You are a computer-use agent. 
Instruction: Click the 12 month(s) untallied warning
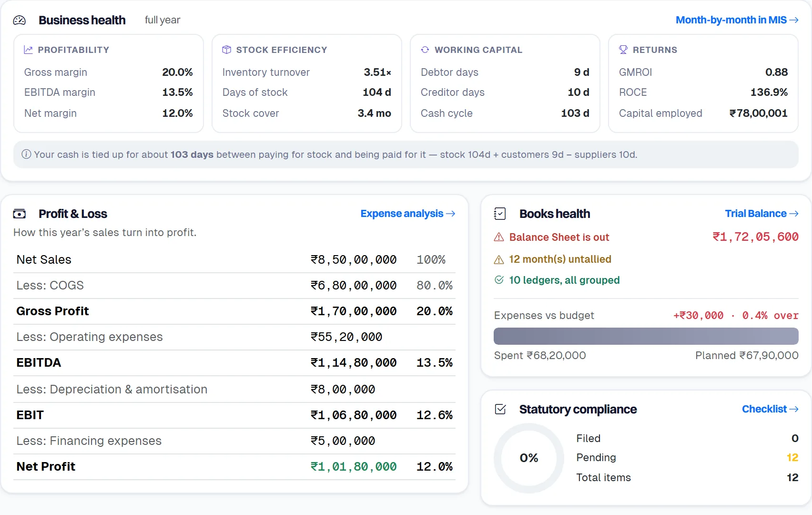[560, 259]
